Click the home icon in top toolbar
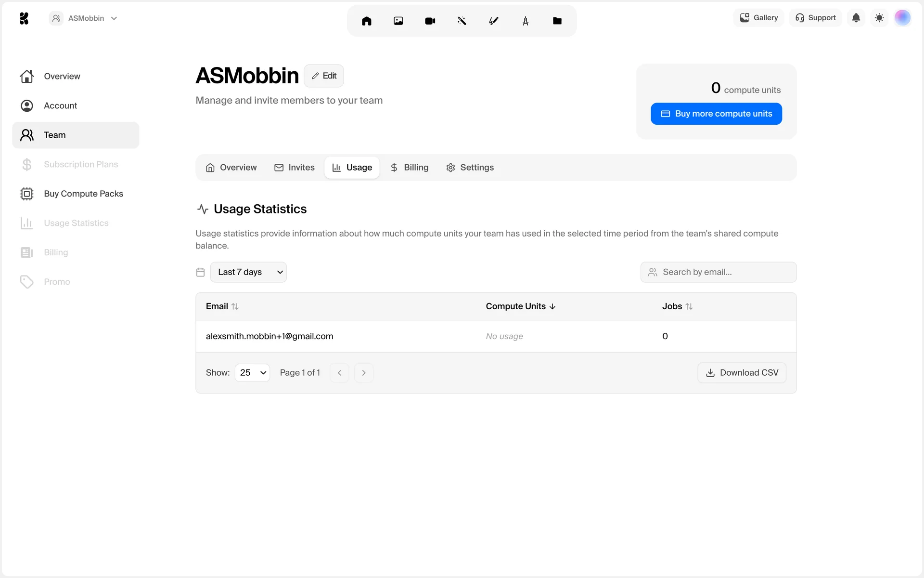This screenshot has width=924, height=578. point(366,21)
